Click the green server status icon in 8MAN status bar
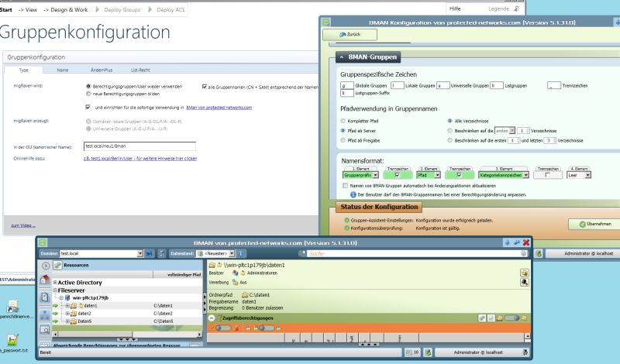The width and height of the screenshot is (620, 364). [x=428, y=352]
